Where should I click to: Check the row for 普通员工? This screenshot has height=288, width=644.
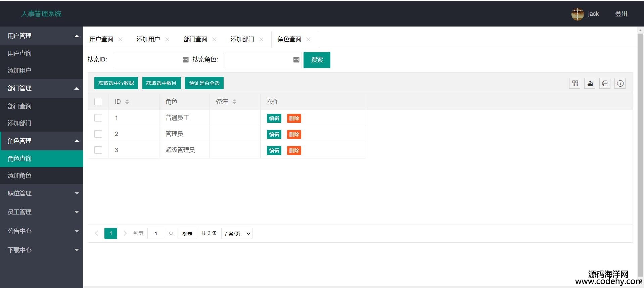98,118
